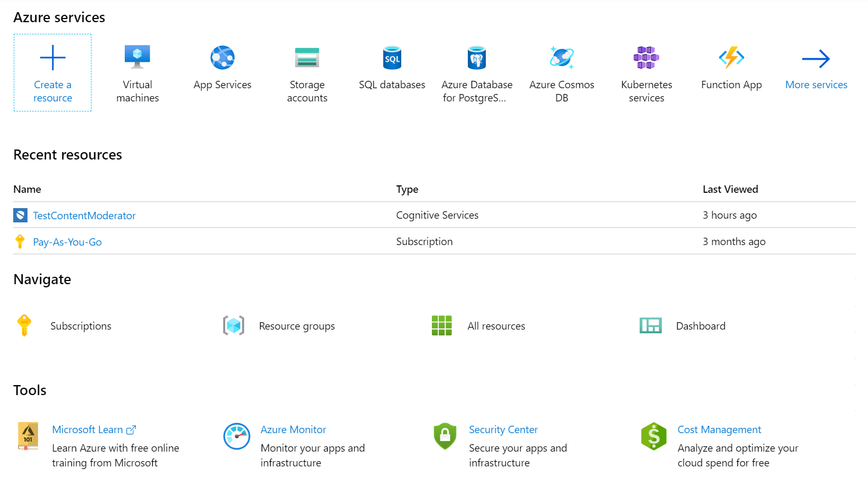Click the '3 hours ago' cell
The image size is (868, 487).
coord(730,215)
